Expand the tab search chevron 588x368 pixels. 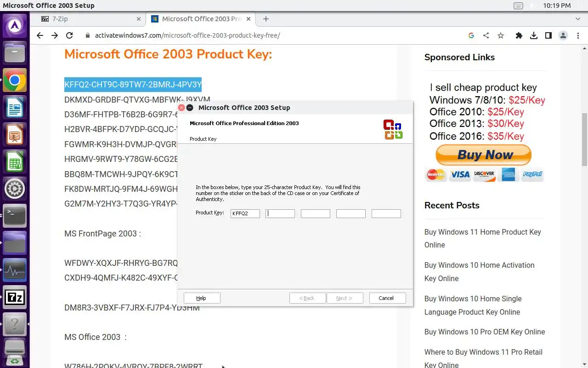point(578,19)
